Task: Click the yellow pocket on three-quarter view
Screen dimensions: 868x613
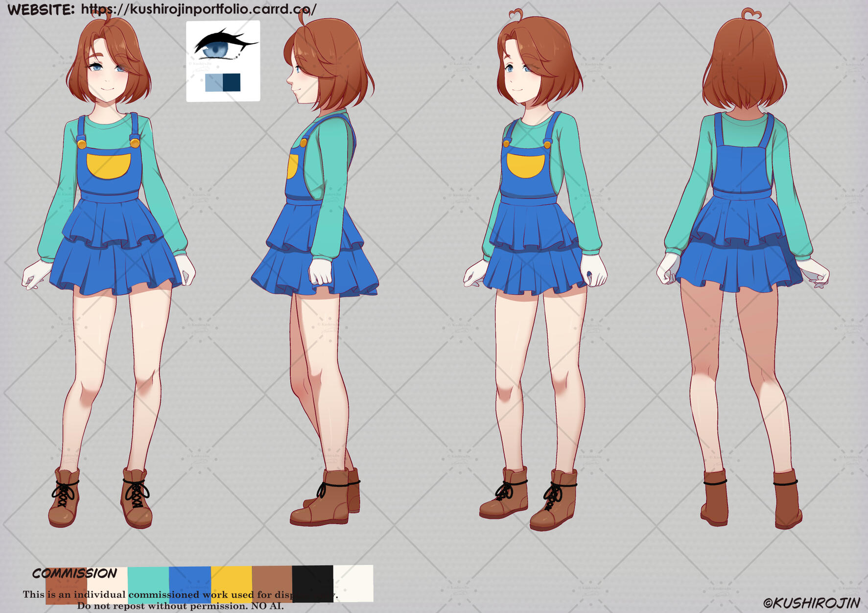Action: click(x=525, y=165)
